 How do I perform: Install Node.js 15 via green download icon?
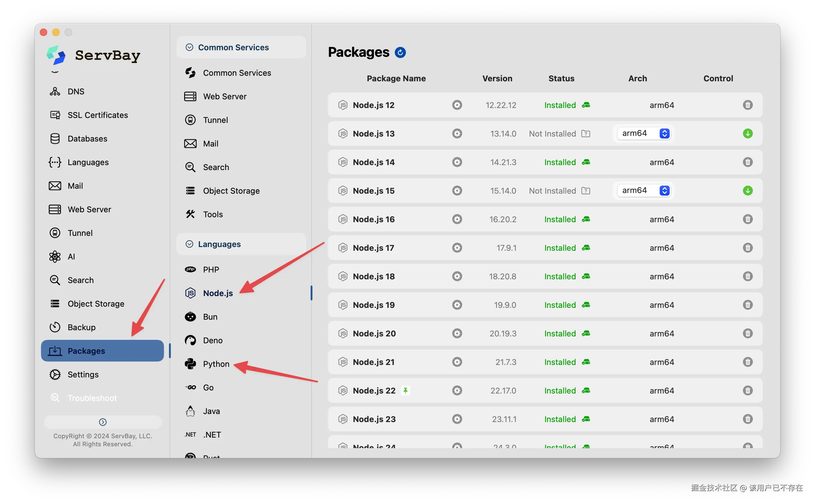pyautogui.click(x=747, y=191)
